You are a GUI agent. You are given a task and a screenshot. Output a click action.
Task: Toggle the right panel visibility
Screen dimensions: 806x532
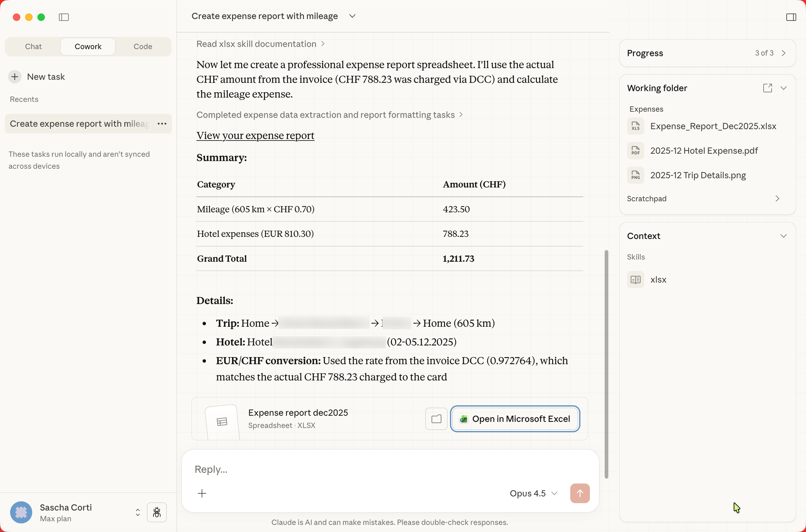[x=791, y=17]
